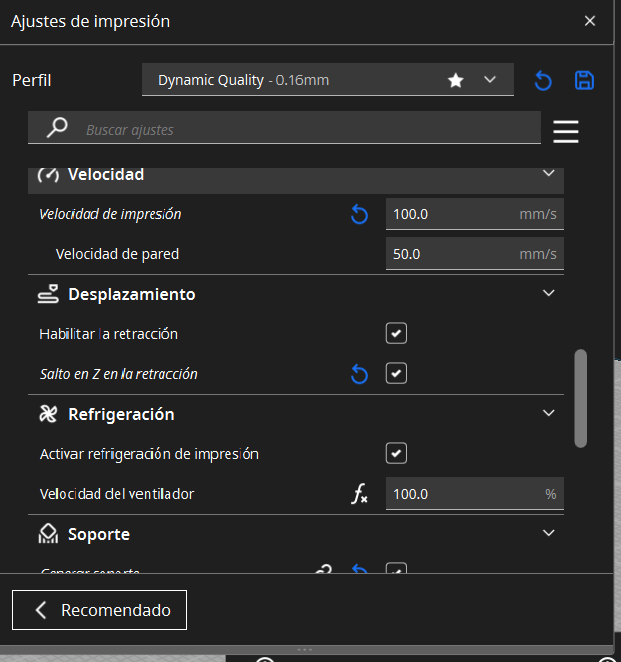Reset Velocidad de impresión to default
The width and height of the screenshot is (621, 662).
click(x=360, y=214)
